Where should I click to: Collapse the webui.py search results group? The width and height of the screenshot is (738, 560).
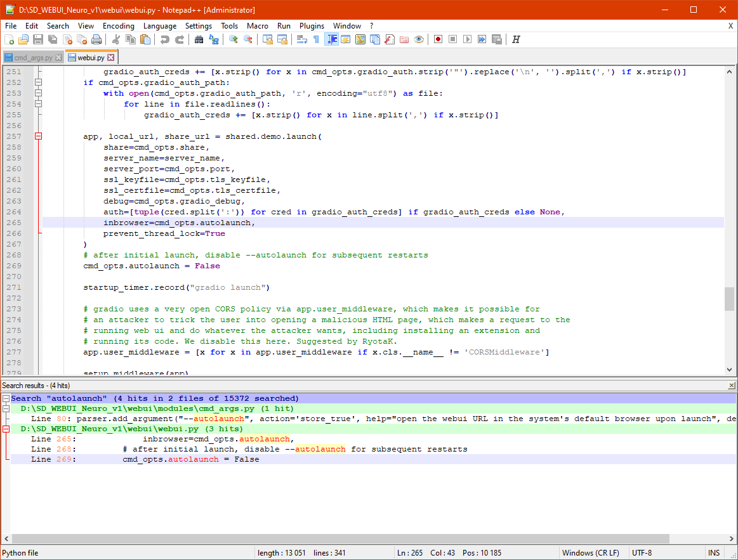tap(6, 429)
